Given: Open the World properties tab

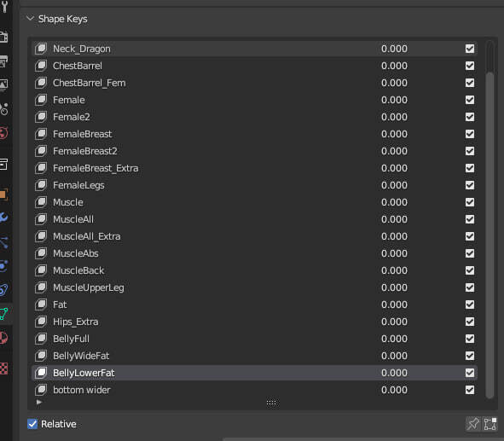Looking at the screenshot, I should pyautogui.click(x=4, y=133).
